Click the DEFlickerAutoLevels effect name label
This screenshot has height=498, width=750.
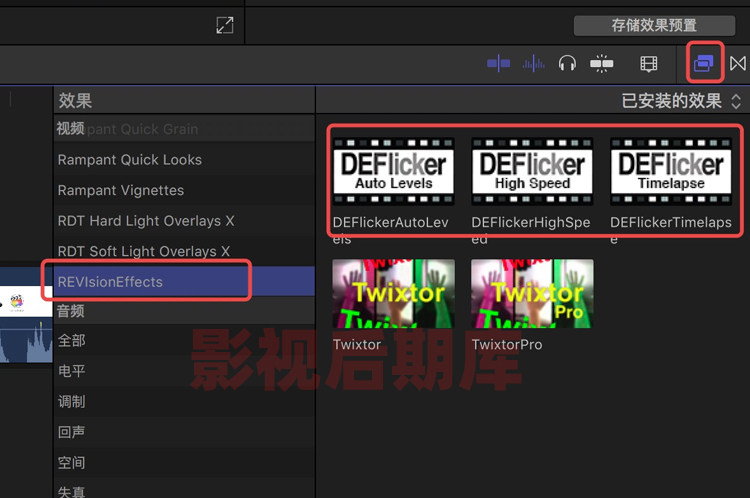(x=390, y=230)
